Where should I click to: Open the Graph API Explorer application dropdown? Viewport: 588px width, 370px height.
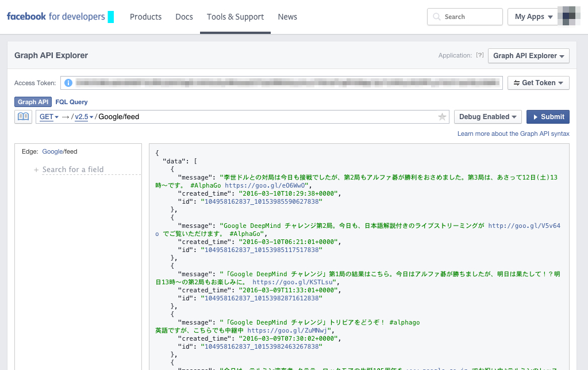point(528,56)
